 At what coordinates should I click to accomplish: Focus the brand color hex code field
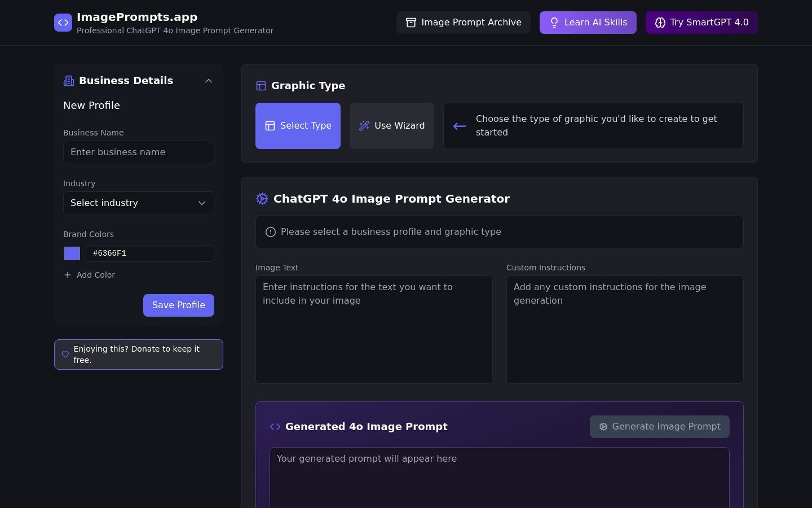pyautogui.click(x=150, y=253)
